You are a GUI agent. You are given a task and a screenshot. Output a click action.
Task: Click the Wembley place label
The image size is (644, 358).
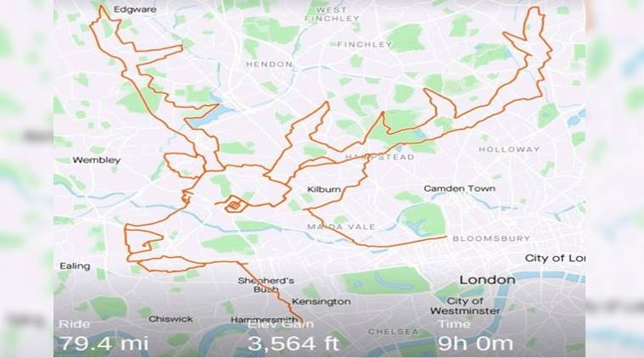[97, 160]
